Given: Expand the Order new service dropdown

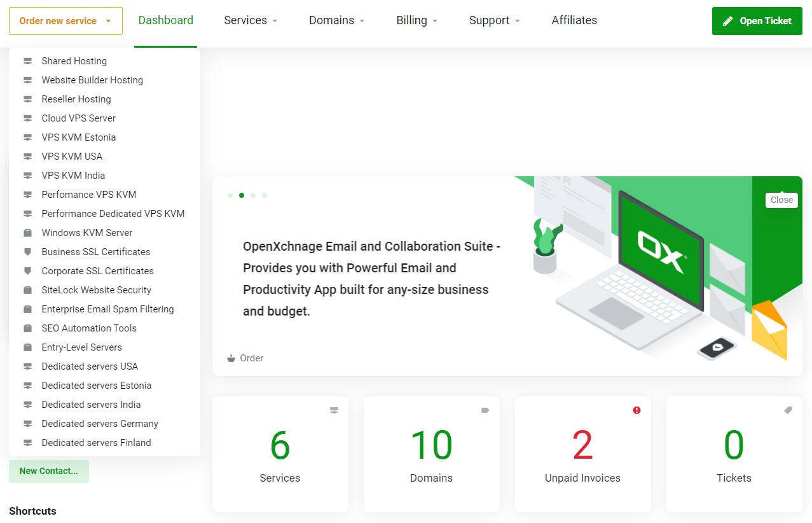Looking at the screenshot, I should coord(65,20).
